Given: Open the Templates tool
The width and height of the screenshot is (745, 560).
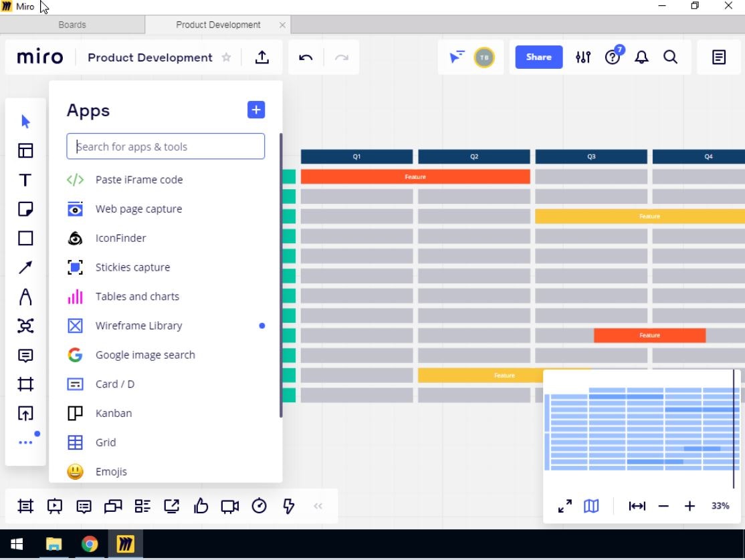Looking at the screenshot, I should click(x=25, y=150).
